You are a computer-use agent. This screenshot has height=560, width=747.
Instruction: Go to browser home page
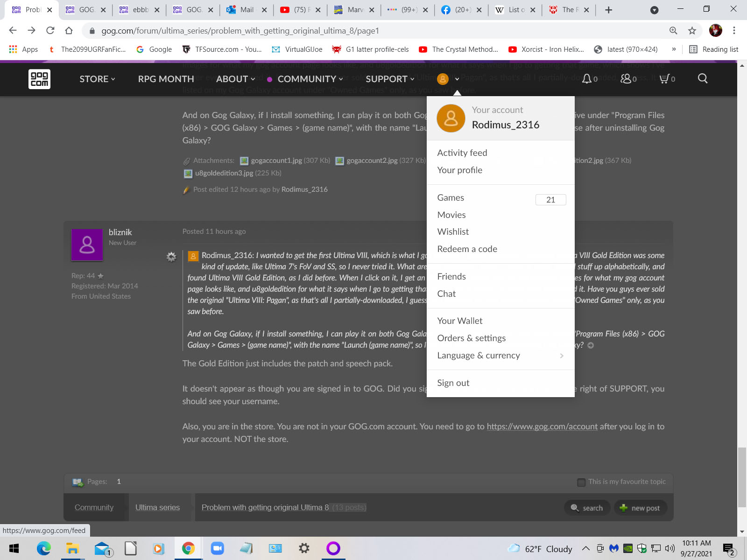pyautogui.click(x=69, y=30)
